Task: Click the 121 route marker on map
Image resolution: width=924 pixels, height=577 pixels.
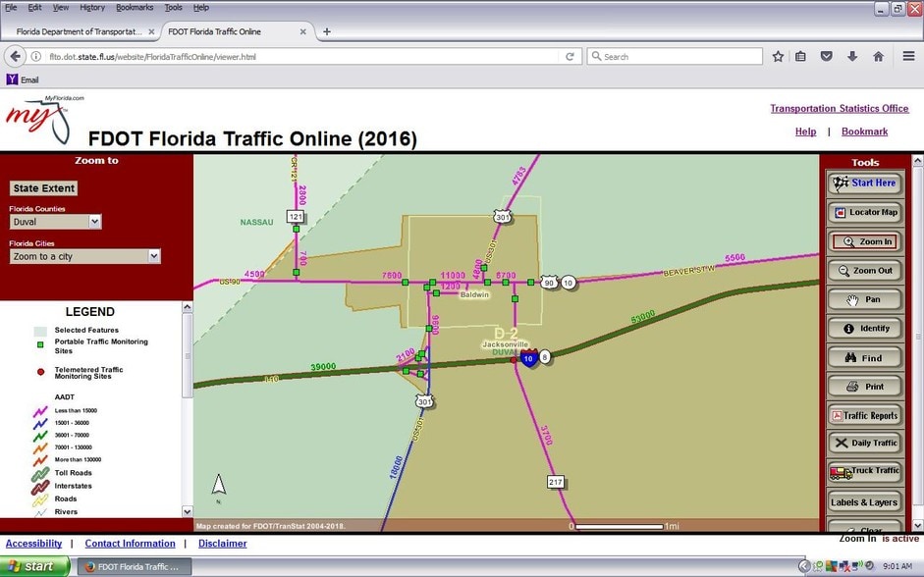Action: [296, 216]
